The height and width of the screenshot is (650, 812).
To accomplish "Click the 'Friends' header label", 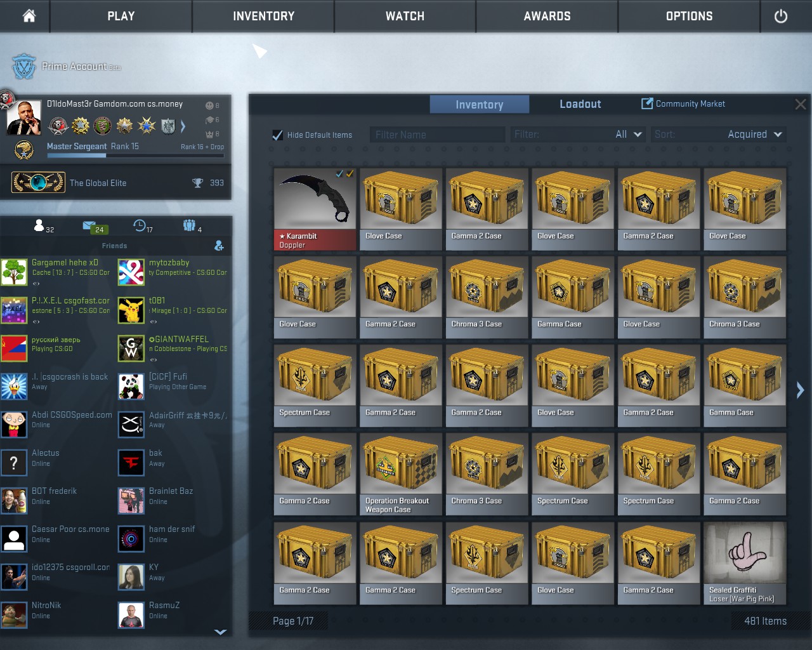I will (x=114, y=246).
